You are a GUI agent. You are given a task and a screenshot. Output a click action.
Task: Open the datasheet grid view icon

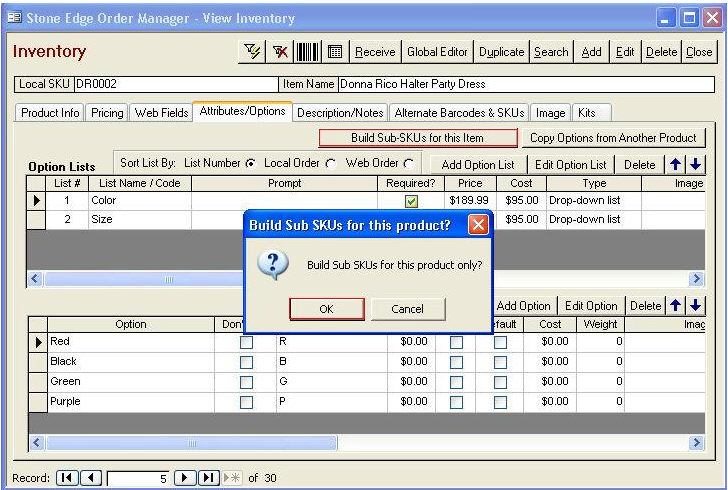(335, 52)
